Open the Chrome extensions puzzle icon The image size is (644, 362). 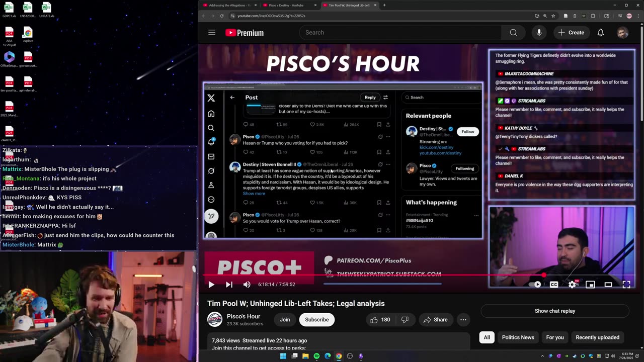coord(593,16)
